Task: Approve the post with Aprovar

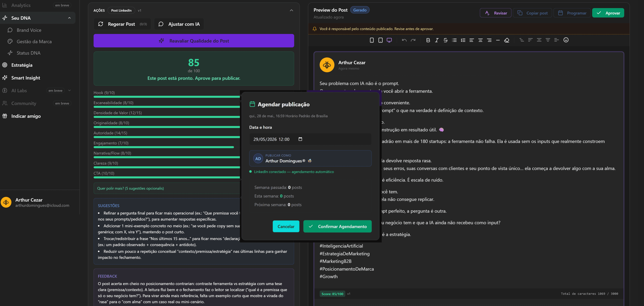Action: click(608, 13)
